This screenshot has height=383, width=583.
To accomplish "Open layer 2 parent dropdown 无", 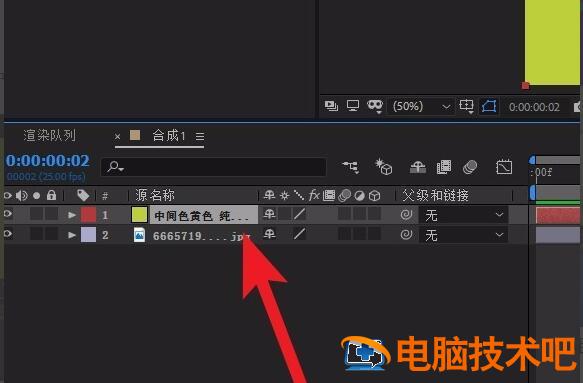I will click(x=463, y=235).
